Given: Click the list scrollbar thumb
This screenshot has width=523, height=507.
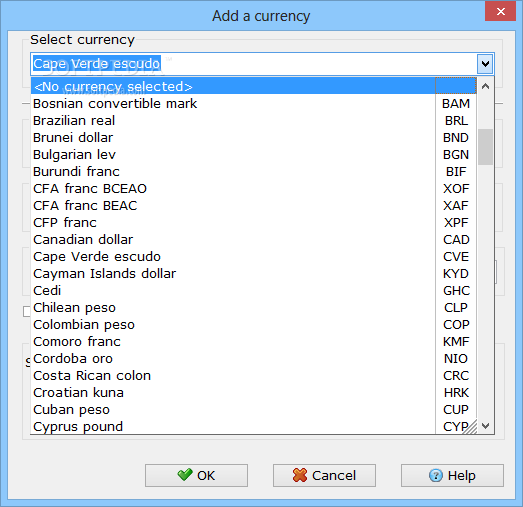Looking at the screenshot, I should 485,147.
